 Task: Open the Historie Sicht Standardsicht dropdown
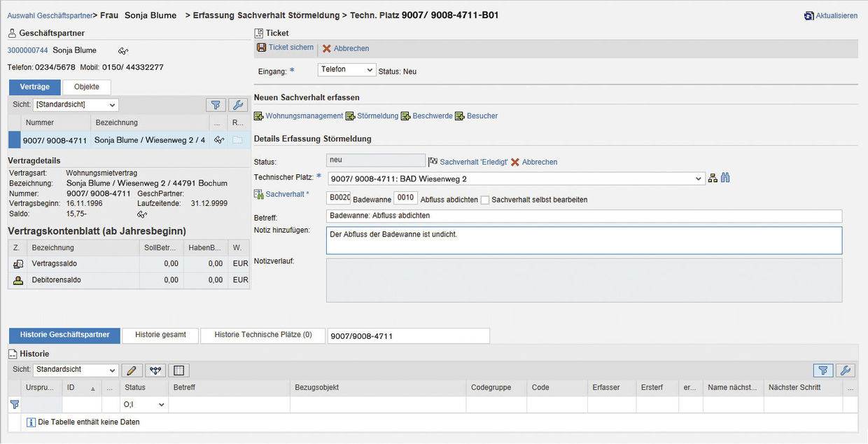coord(76,370)
